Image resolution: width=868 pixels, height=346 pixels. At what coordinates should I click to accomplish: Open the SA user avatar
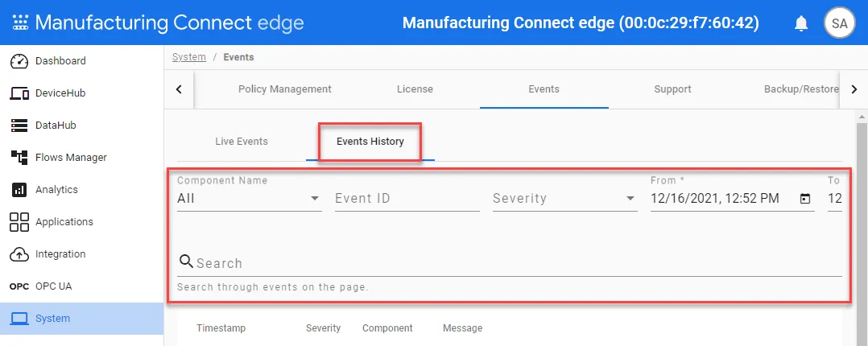pyautogui.click(x=839, y=23)
